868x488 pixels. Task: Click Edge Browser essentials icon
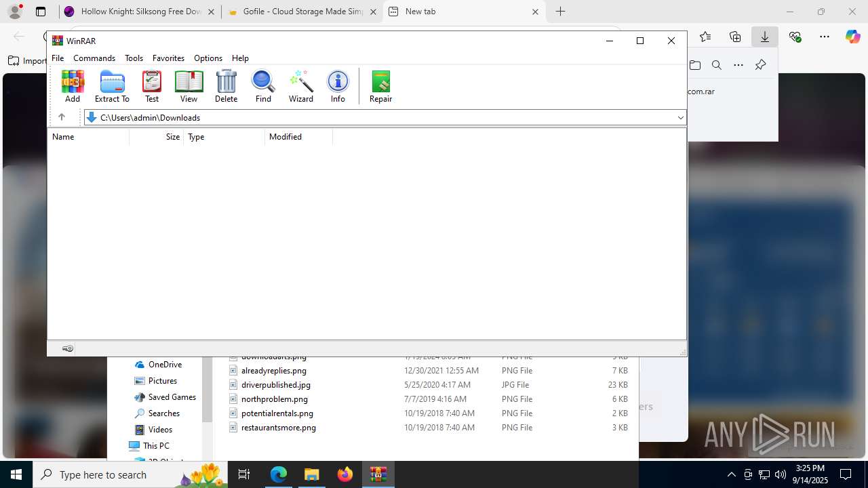tap(795, 37)
